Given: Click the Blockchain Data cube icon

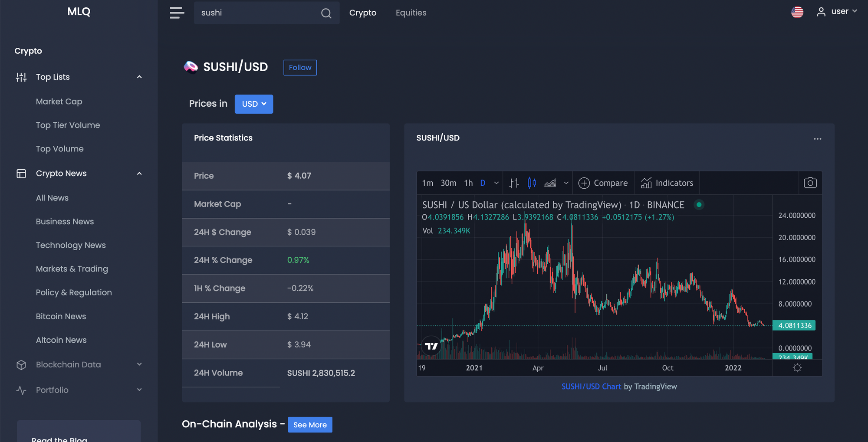Looking at the screenshot, I should pos(21,365).
